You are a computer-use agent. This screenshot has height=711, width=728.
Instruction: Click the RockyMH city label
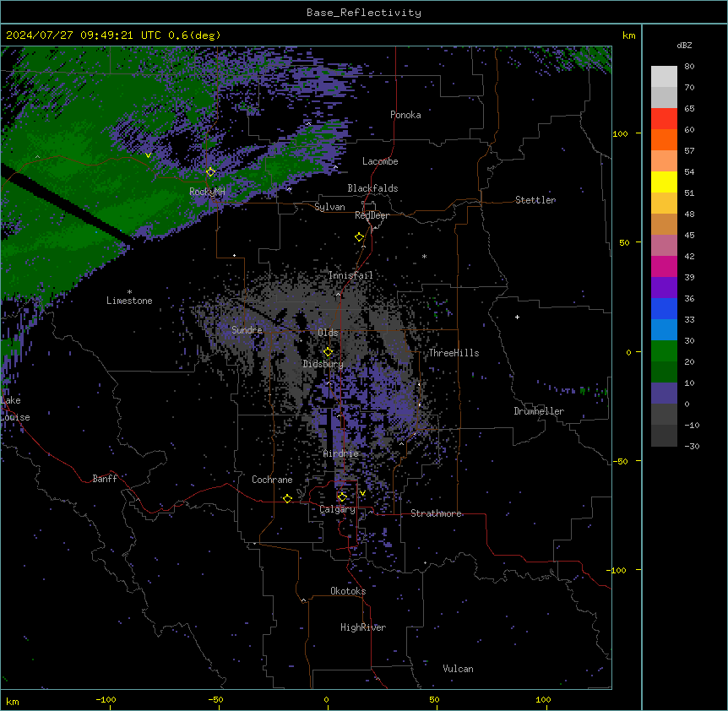point(207,192)
